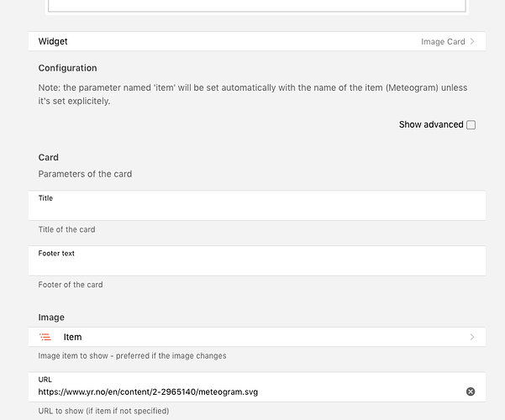Open the Item picker chevron arrow
This screenshot has height=420, width=505.
[472, 337]
